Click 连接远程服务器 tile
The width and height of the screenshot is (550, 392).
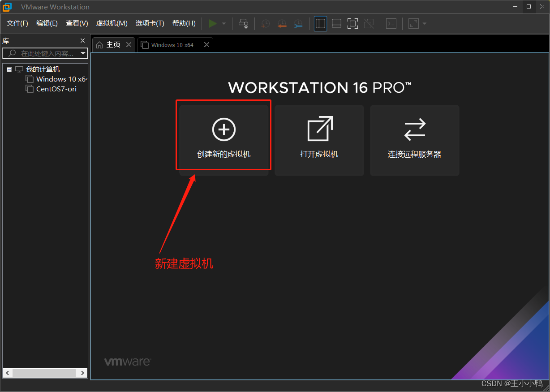(415, 140)
